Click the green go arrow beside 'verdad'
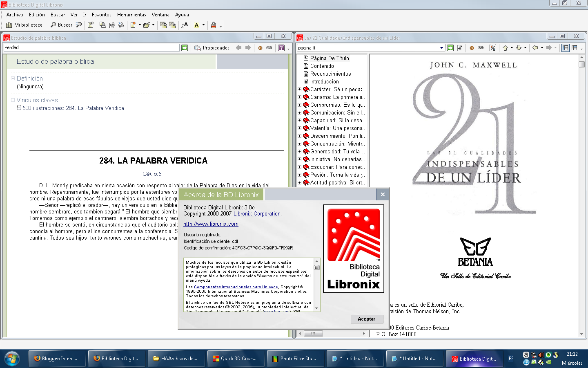588x368 pixels. pos(185,47)
